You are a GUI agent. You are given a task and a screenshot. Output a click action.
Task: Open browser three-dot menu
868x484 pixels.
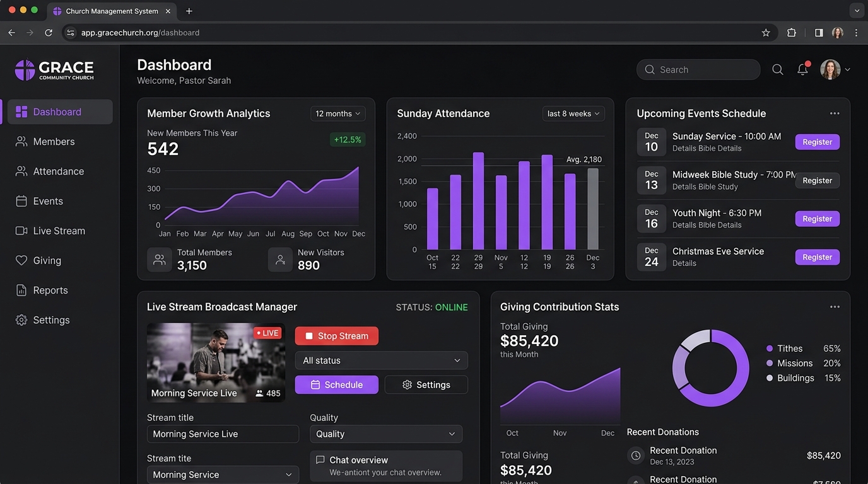856,33
